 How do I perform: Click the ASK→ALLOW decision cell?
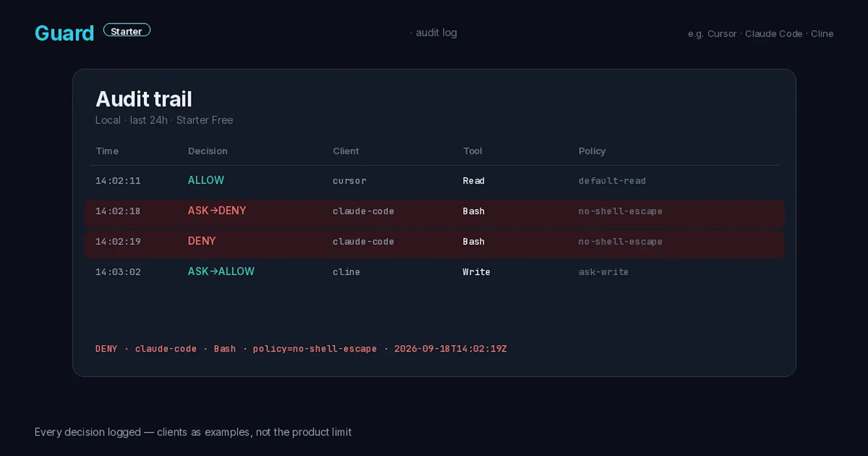[221, 271]
